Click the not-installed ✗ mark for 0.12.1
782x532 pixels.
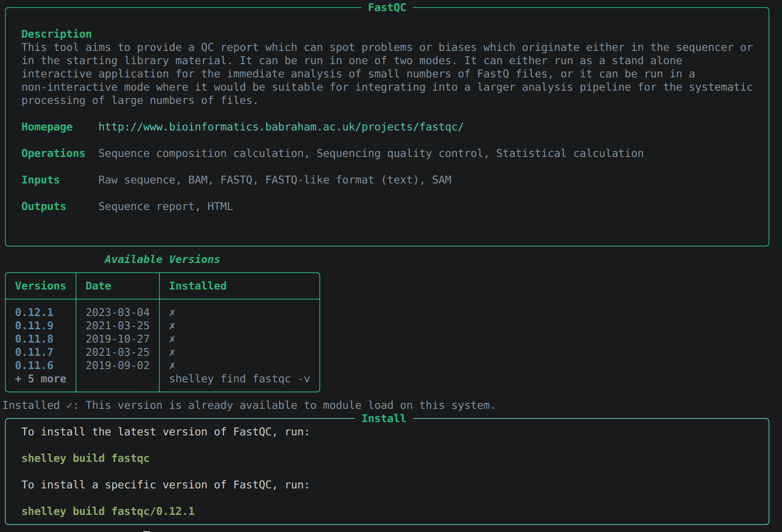[x=172, y=313]
